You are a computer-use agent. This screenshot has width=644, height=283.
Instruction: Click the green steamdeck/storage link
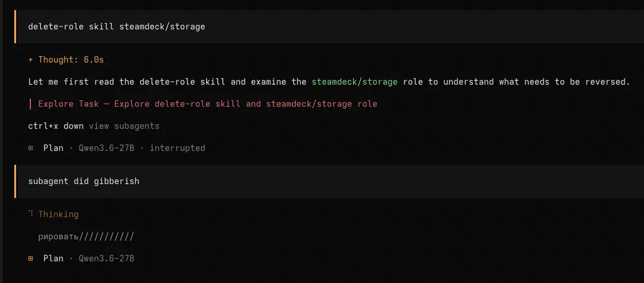[354, 82]
